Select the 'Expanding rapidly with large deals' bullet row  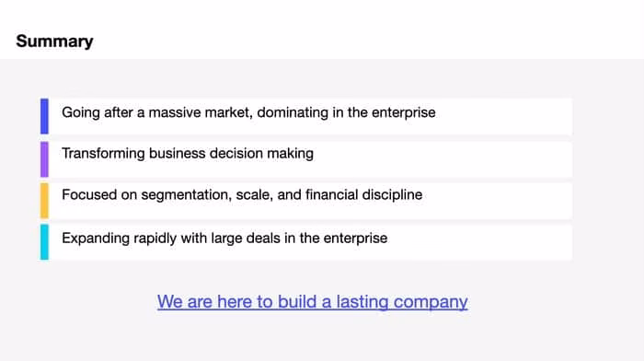pos(306,242)
